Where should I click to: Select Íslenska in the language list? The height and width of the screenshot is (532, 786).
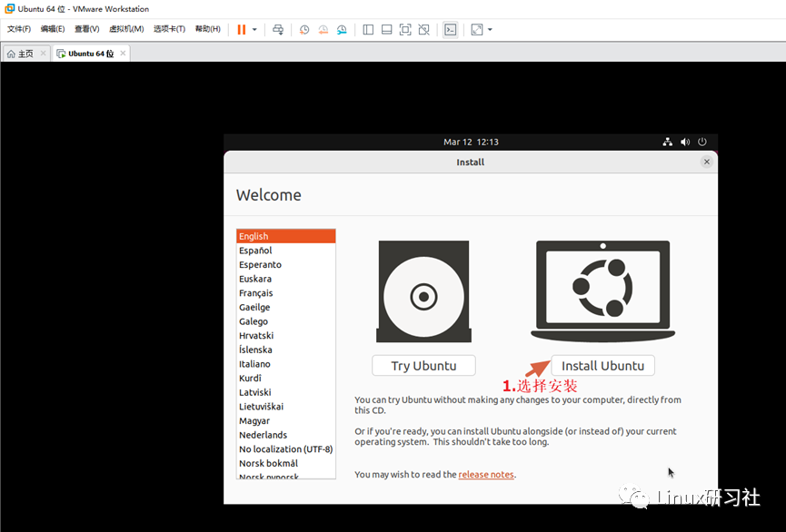tap(285, 350)
